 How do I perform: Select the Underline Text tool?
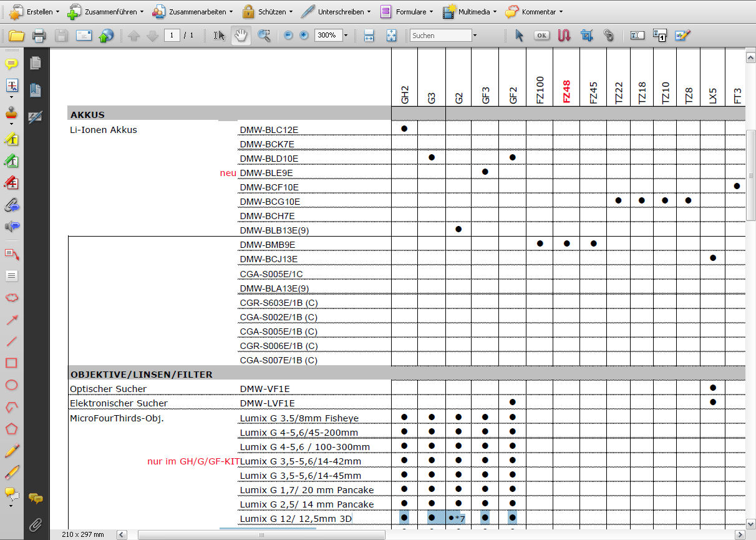(11, 161)
